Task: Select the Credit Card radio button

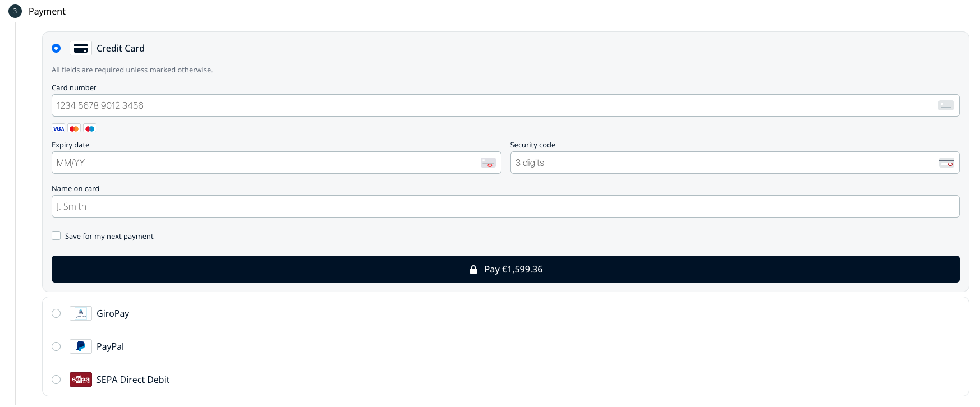Action: [56, 48]
